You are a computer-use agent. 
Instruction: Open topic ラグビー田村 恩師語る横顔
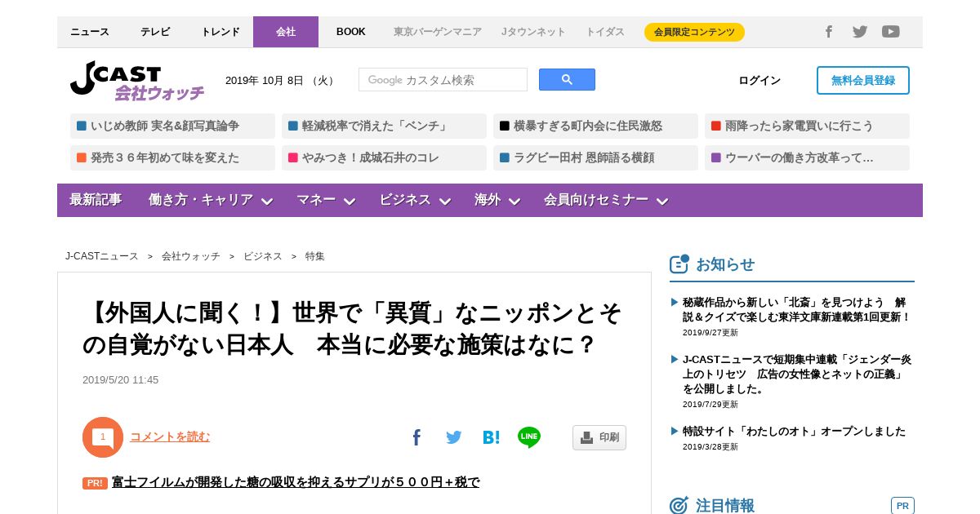[x=595, y=157]
